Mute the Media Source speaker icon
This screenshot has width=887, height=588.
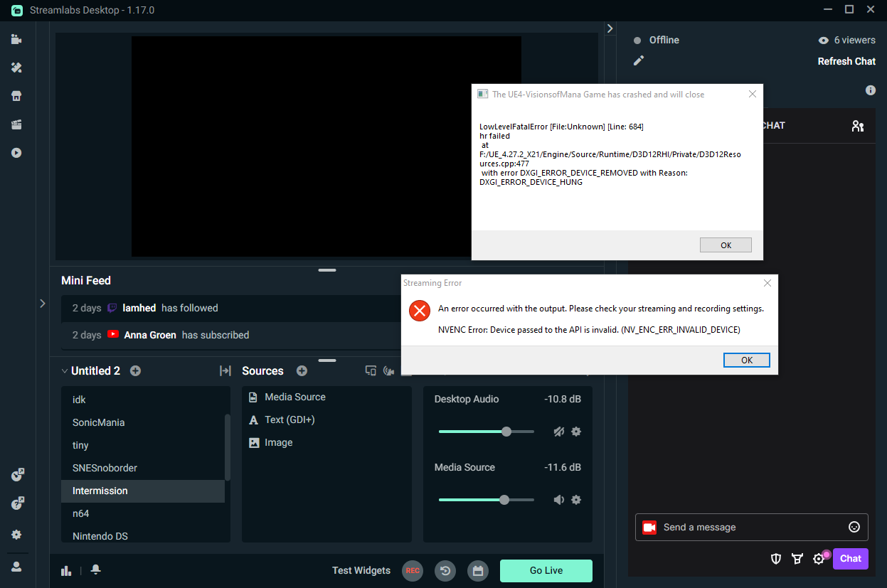(x=559, y=500)
